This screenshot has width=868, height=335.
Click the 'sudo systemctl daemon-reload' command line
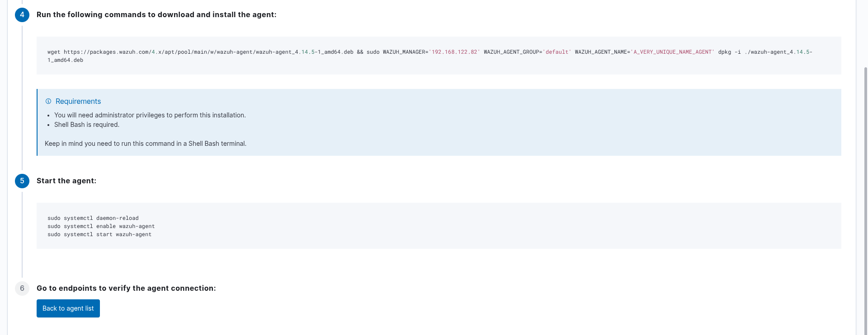click(x=93, y=218)
